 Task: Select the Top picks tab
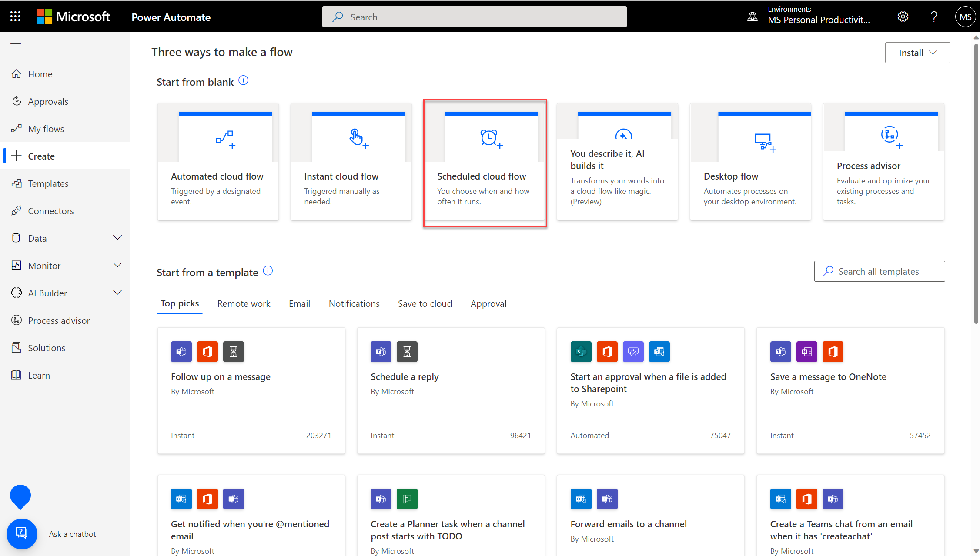[x=179, y=303]
